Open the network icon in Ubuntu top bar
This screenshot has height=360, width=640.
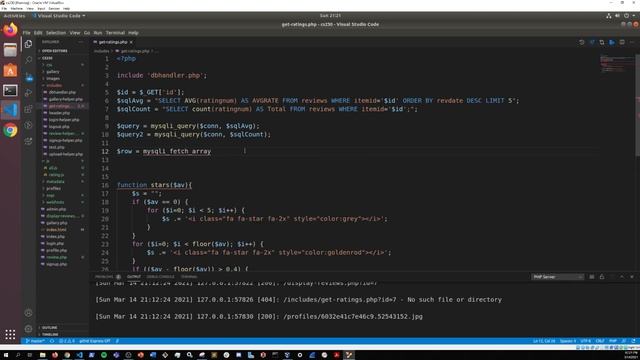point(609,16)
